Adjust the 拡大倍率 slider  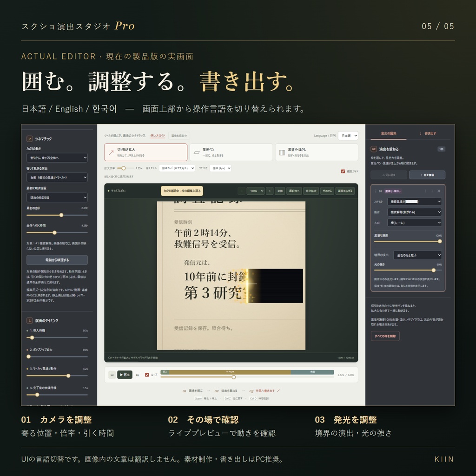pos(126,168)
